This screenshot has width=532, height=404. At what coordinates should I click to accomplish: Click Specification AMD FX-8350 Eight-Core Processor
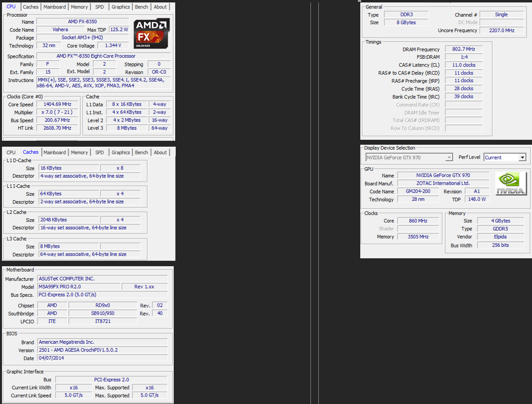103,56
